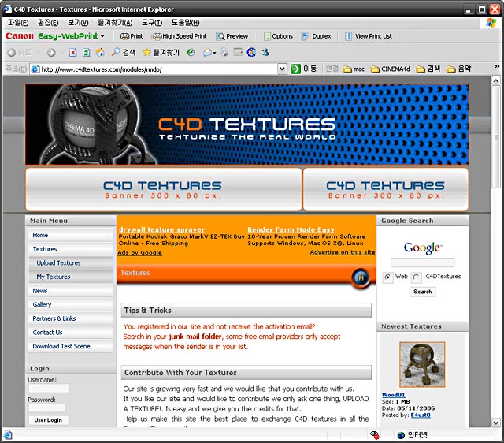Click the User Login button
Screen dimensions: 504x443
[48, 420]
